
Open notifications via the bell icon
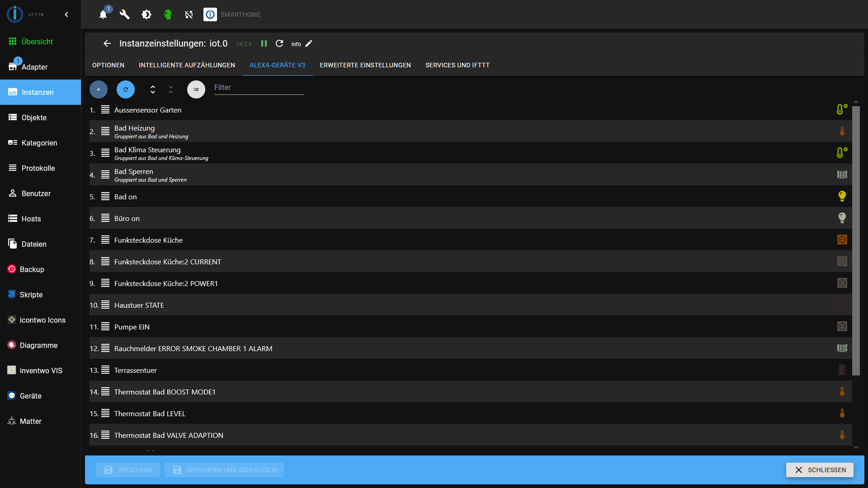103,14
